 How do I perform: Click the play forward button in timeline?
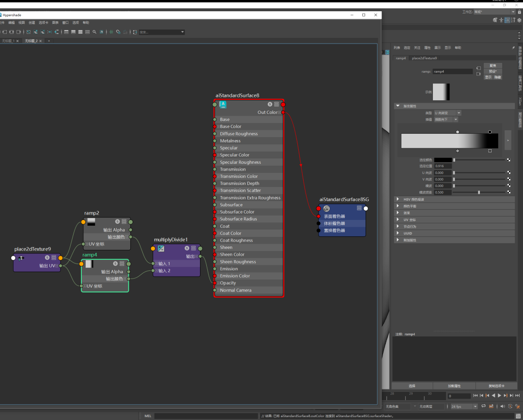click(x=499, y=396)
